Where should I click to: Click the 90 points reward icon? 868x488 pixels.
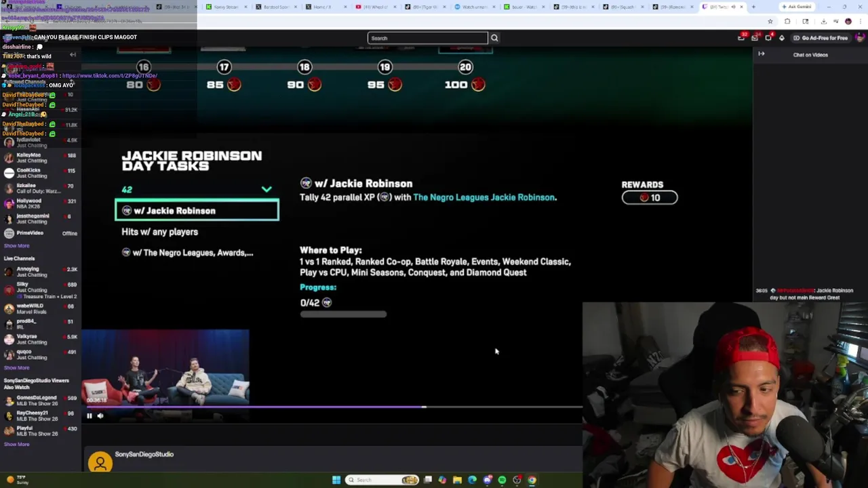(x=315, y=85)
